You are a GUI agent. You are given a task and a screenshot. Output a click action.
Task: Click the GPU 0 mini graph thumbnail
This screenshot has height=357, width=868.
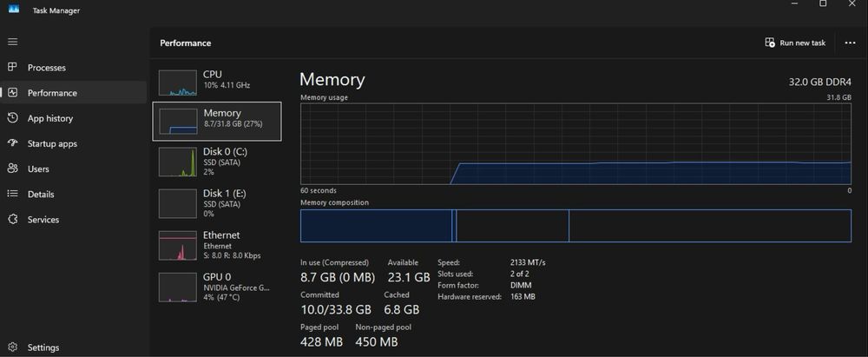tap(178, 288)
